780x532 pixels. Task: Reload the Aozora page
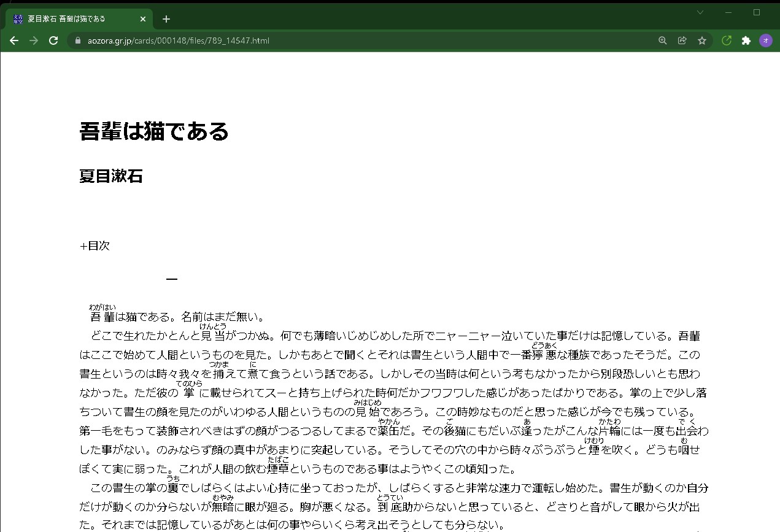[x=53, y=40]
